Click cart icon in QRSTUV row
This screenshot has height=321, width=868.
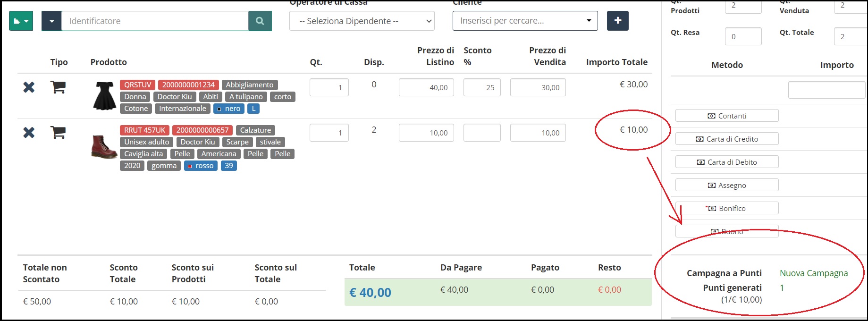58,87
